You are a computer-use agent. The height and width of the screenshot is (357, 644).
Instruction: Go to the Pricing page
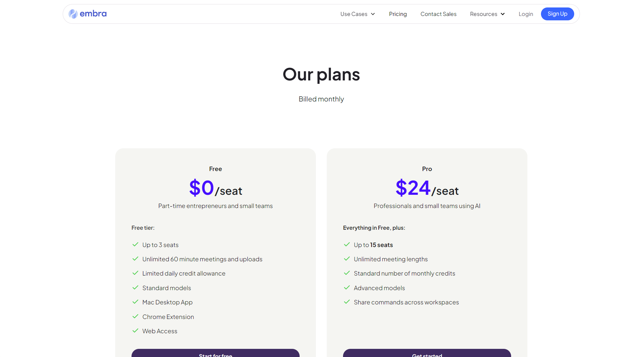tap(398, 14)
